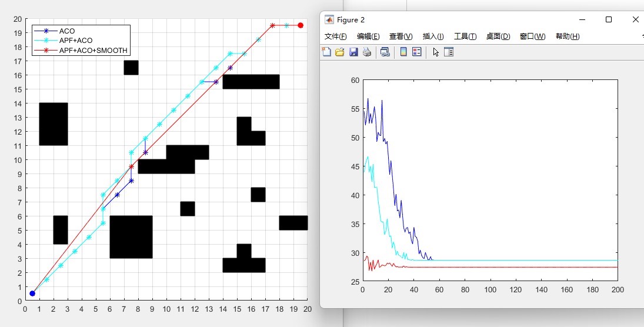
Task: Select the Edit Plot arrow cursor tool
Action: pos(436,52)
